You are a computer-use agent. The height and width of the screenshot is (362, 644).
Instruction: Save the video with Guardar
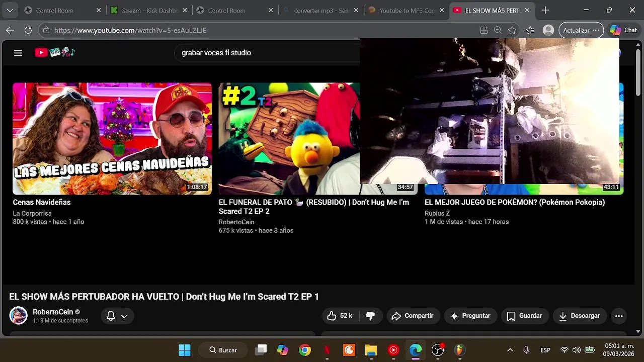525,316
